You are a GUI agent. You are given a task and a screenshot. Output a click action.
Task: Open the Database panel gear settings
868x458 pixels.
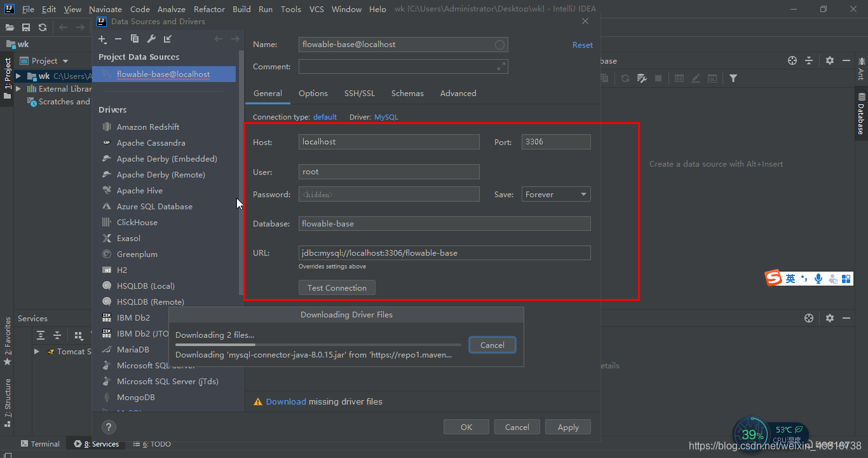click(x=830, y=60)
